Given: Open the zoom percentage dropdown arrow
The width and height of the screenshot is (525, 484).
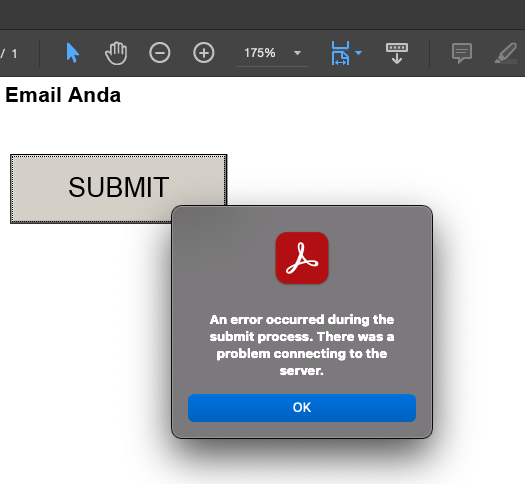Looking at the screenshot, I should pyautogui.click(x=297, y=53).
